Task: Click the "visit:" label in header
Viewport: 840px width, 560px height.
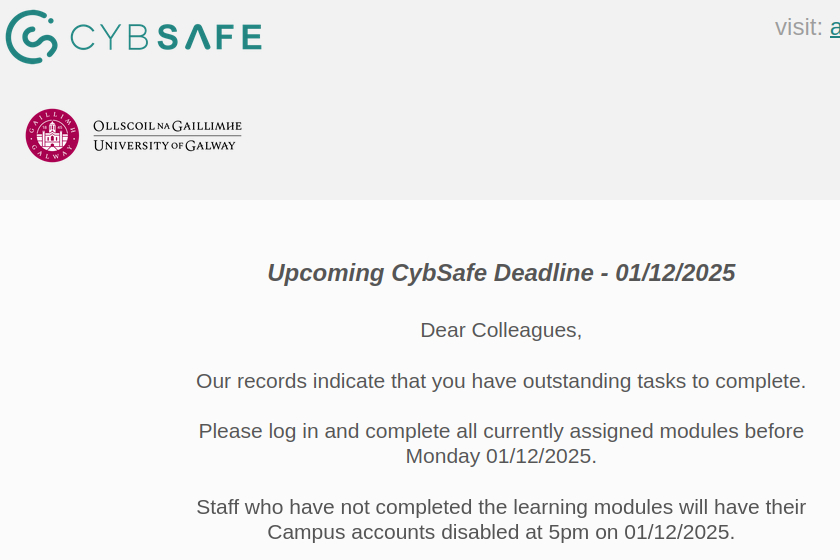Action: pos(798,28)
